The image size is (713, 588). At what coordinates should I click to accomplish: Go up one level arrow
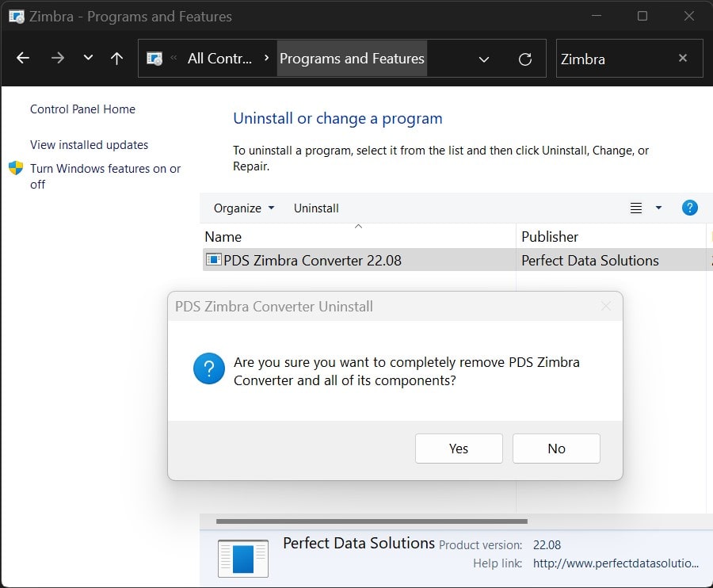[117, 58]
